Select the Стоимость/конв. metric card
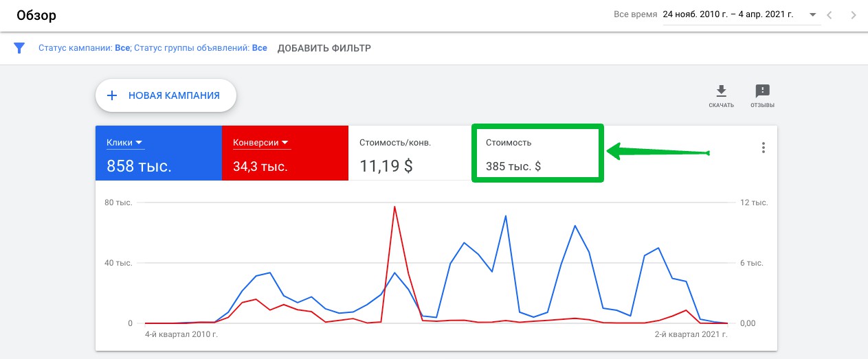This screenshot has height=359, width=868. point(410,153)
